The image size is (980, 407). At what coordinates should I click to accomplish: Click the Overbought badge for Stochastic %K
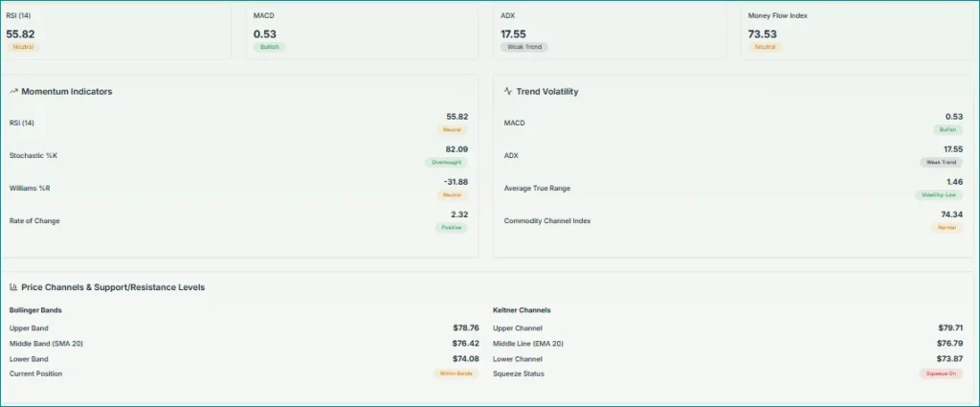pyautogui.click(x=446, y=162)
